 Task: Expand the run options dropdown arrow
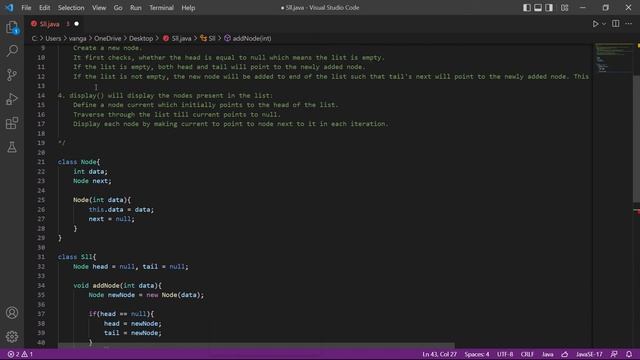click(x=604, y=24)
